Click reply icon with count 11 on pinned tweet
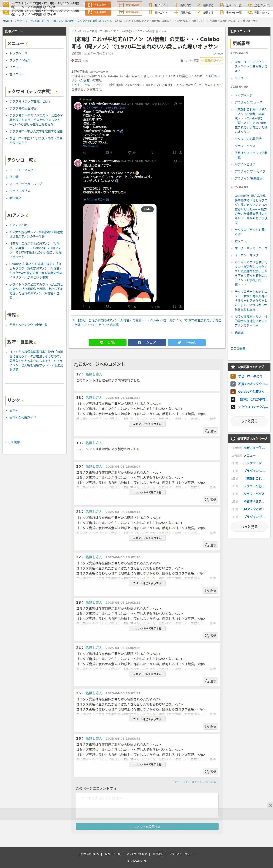 [87, 152]
